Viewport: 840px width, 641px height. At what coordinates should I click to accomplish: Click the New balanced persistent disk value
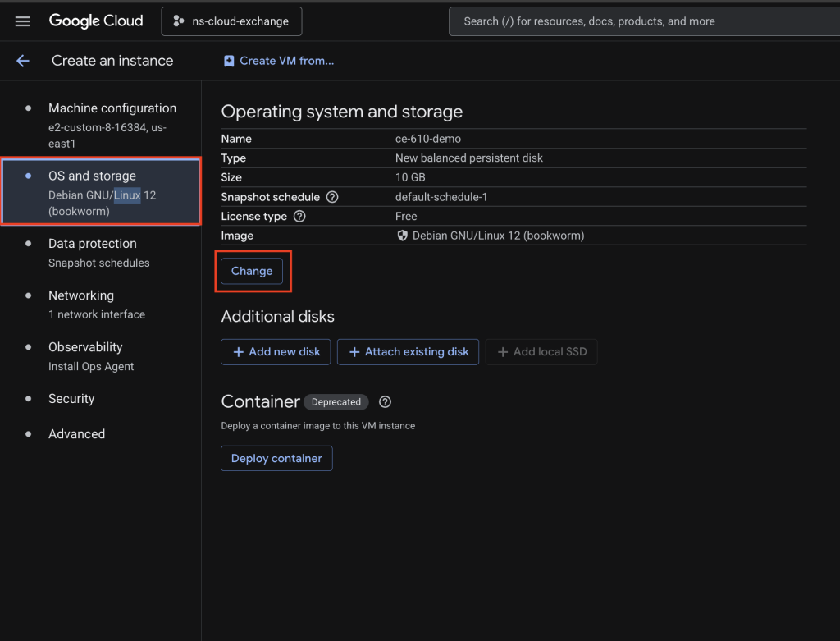point(468,158)
